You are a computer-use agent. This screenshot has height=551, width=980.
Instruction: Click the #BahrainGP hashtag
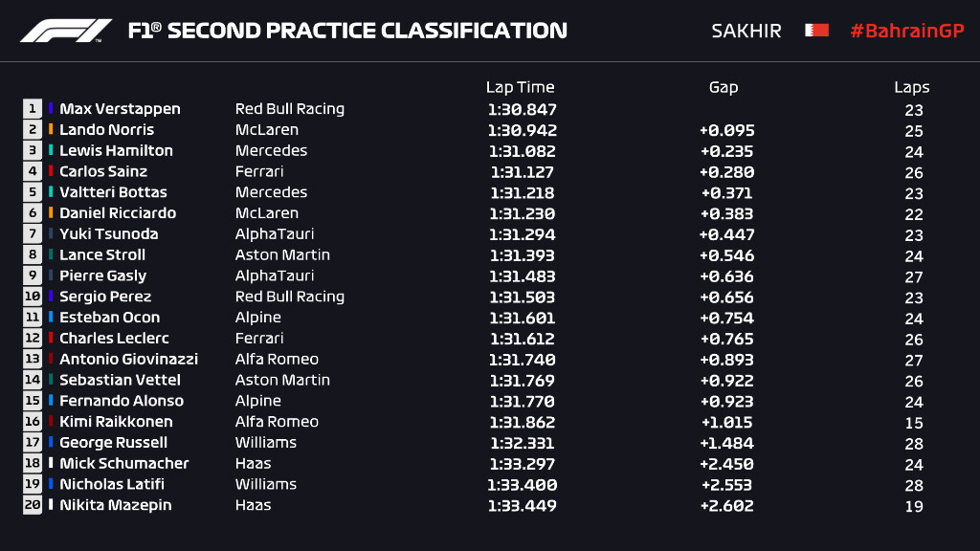coord(906,31)
